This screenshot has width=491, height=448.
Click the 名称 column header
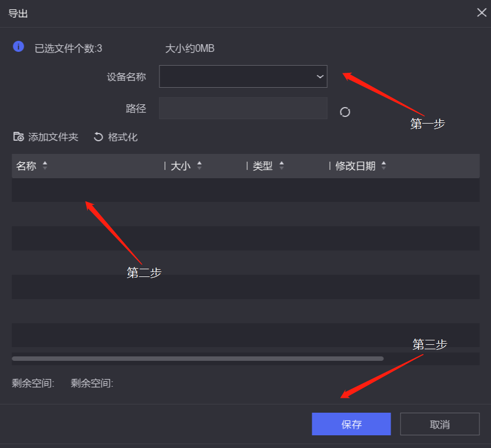pos(26,166)
